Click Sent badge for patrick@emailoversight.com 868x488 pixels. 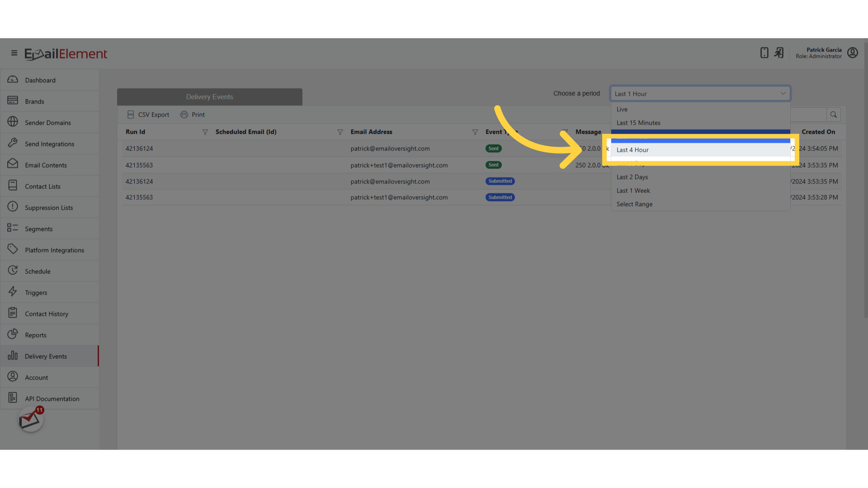[493, 149]
